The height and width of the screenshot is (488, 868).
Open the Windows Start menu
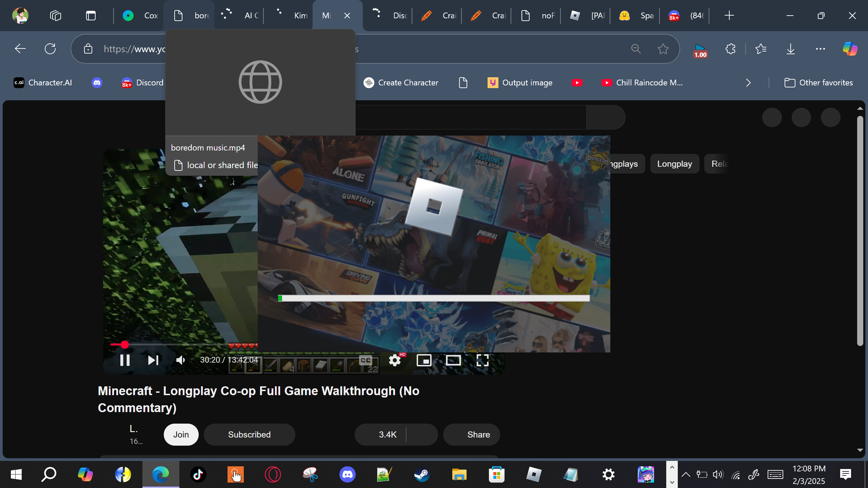pos(16,474)
